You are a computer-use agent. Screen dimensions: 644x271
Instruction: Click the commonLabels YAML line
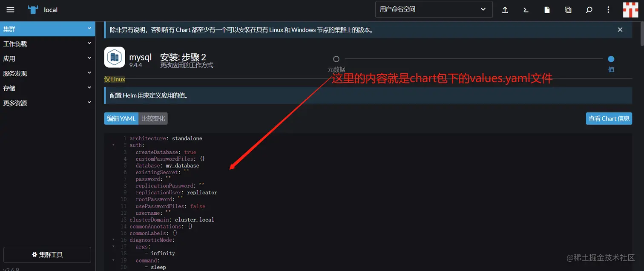(154, 233)
